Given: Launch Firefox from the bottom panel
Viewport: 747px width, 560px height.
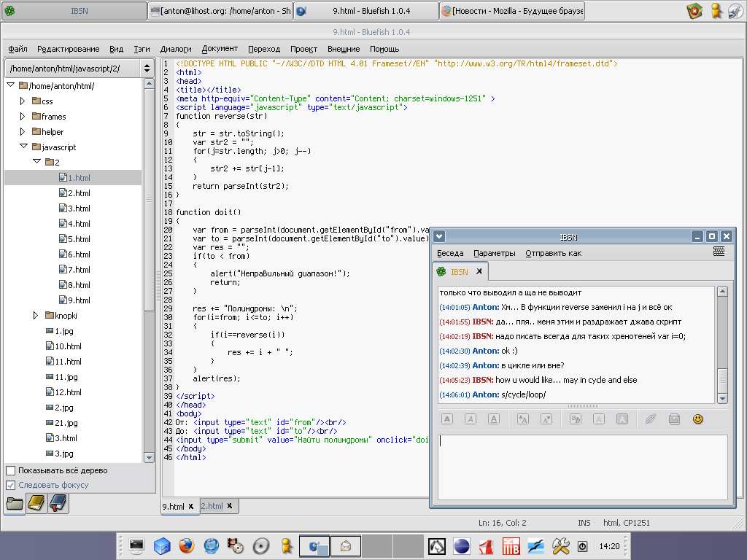Looking at the screenshot, I should point(187,545).
